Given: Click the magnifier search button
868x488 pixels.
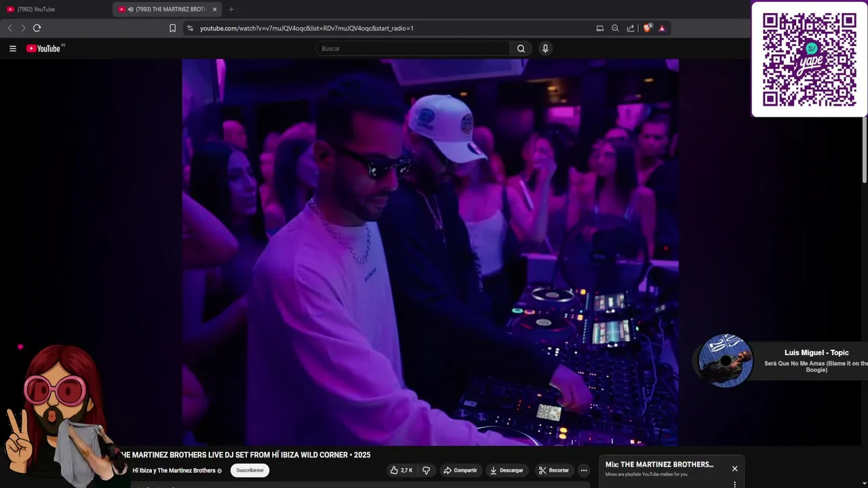Looking at the screenshot, I should 521,48.
